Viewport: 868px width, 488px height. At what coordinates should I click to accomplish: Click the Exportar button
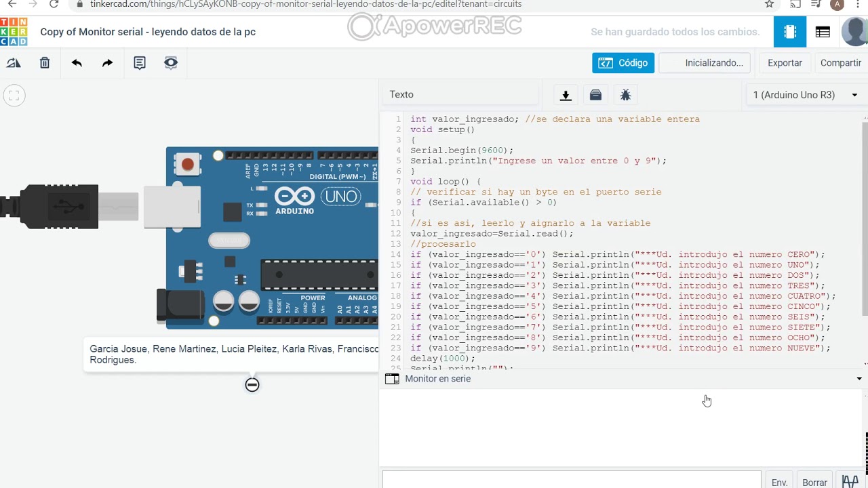coord(785,63)
